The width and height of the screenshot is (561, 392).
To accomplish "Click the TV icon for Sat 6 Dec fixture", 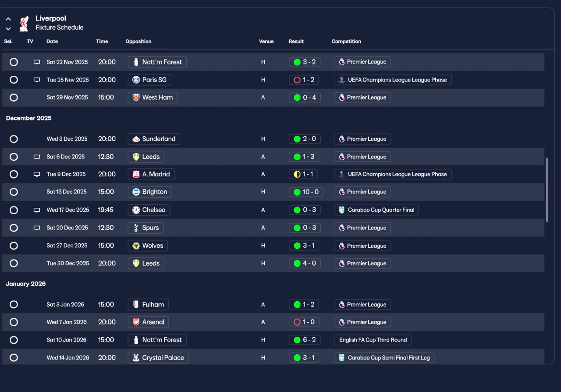I will [37, 157].
